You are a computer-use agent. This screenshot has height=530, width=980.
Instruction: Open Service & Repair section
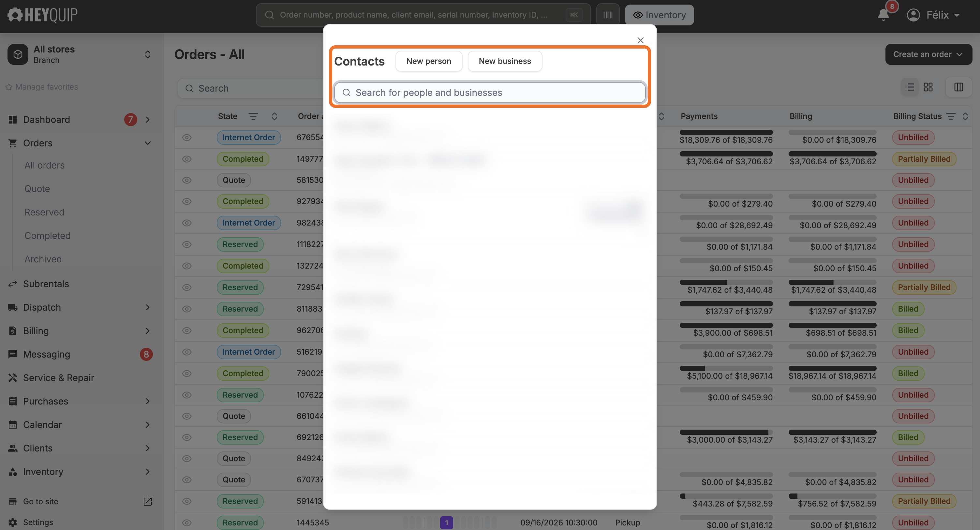(x=59, y=378)
